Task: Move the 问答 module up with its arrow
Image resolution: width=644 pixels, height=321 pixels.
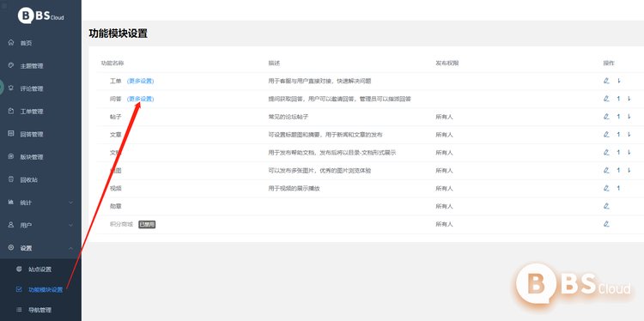Action: tap(618, 99)
